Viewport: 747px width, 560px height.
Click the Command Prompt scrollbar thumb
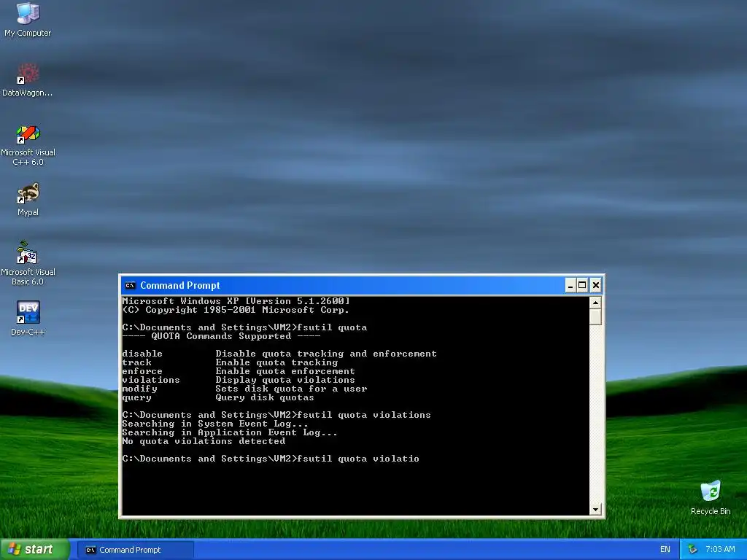tap(595, 317)
